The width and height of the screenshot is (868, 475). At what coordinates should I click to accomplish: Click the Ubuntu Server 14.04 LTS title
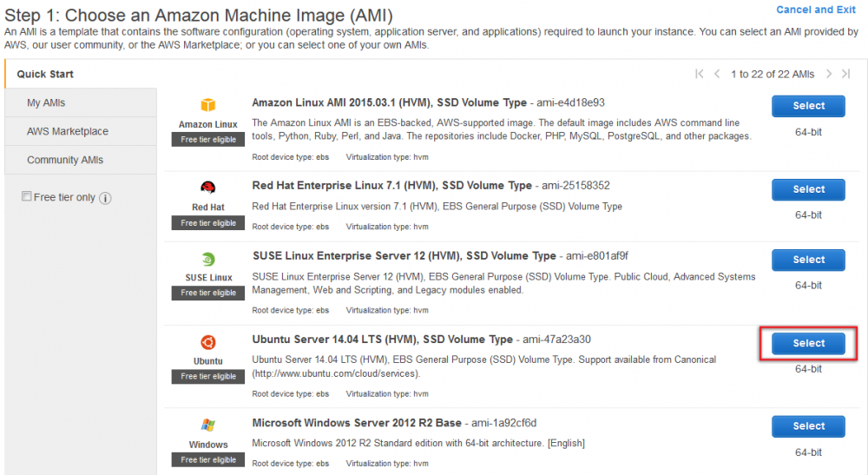tap(383, 340)
